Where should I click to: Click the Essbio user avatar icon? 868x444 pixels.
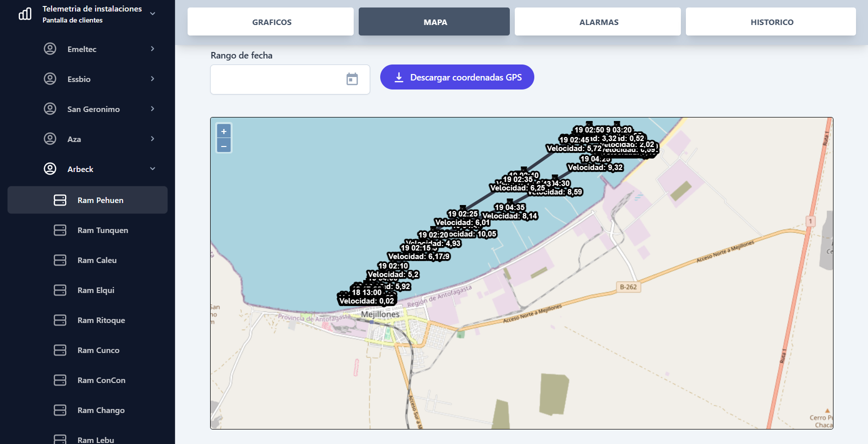pos(50,78)
